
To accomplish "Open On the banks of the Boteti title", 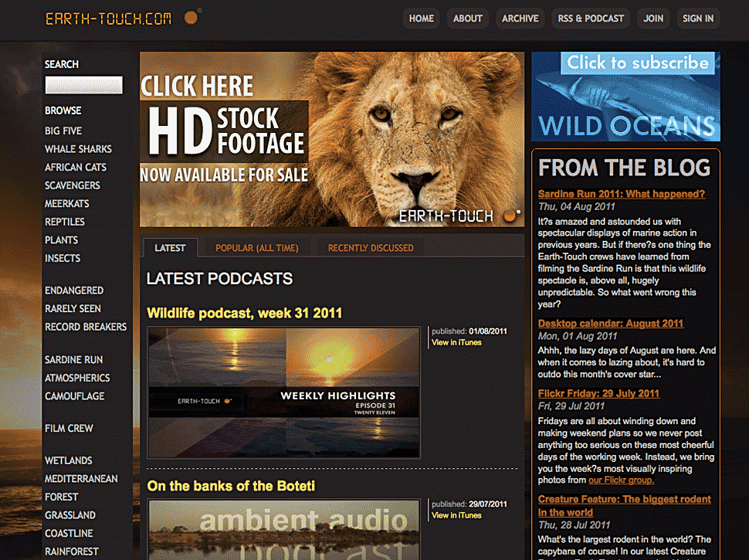I will 231,486.
